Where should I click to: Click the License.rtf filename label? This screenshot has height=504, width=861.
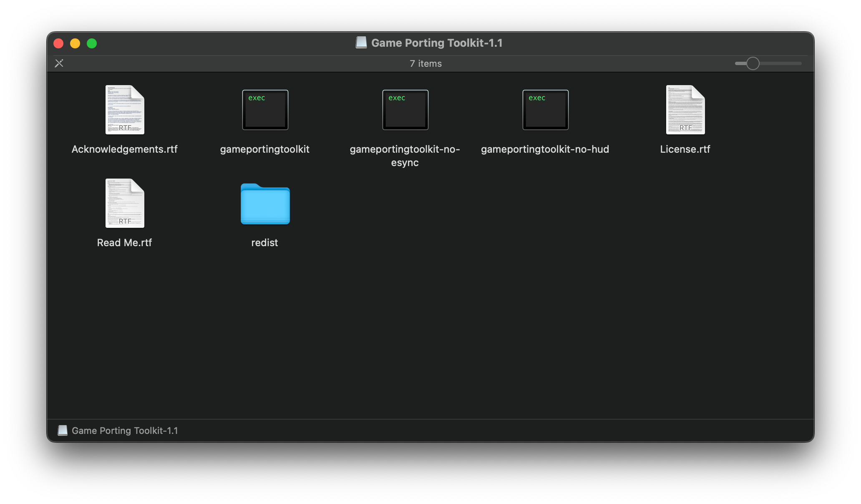click(x=685, y=149)
